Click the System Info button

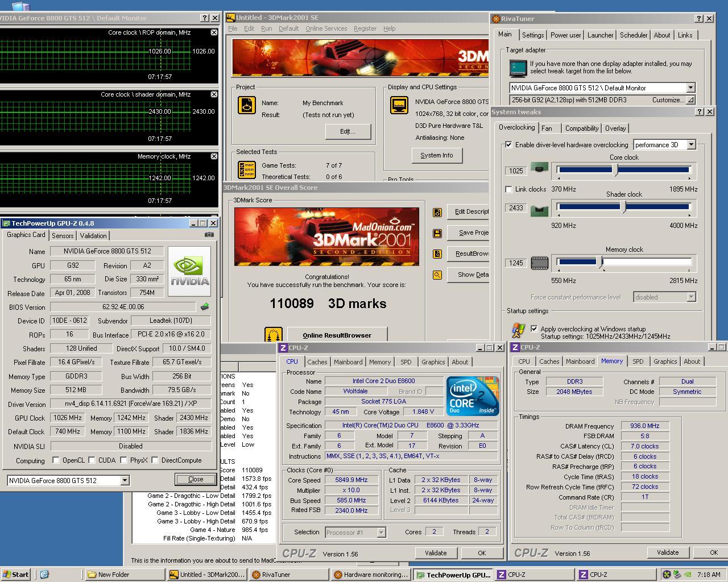(x=436, y=155)
